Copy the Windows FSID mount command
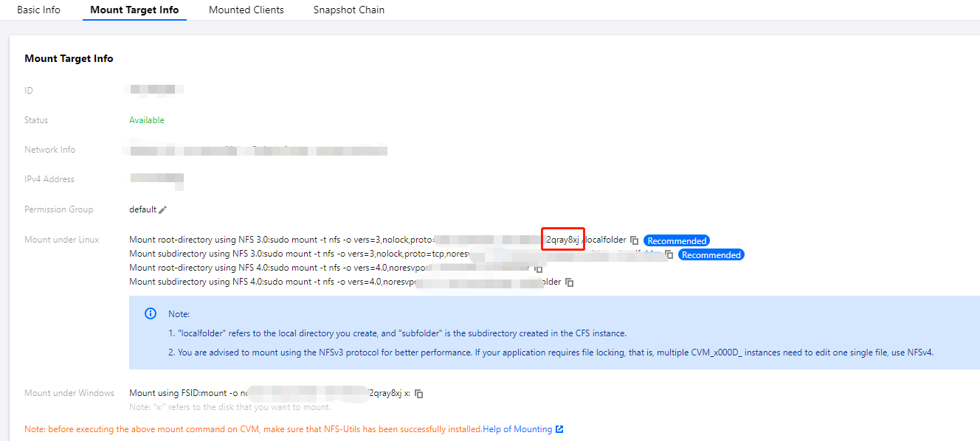The width and height of the screenshot is (980, 441). (x=418, y=394)
